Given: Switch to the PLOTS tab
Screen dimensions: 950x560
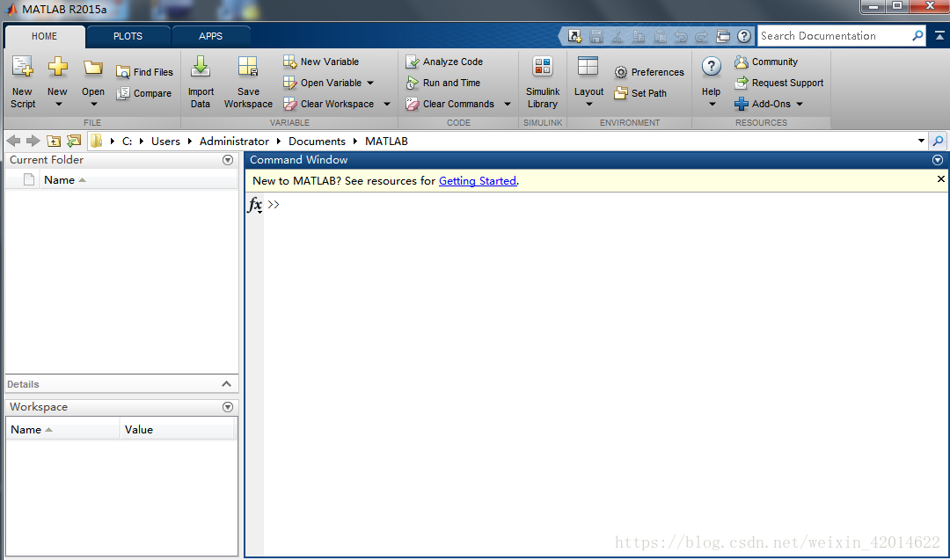Looking at the screenshot, I should 128,36.
